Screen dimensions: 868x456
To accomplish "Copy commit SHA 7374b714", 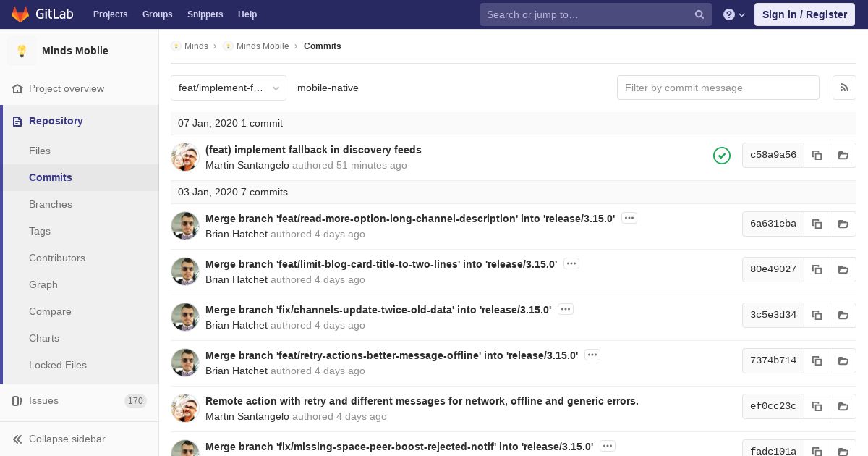I will point(817,361).
